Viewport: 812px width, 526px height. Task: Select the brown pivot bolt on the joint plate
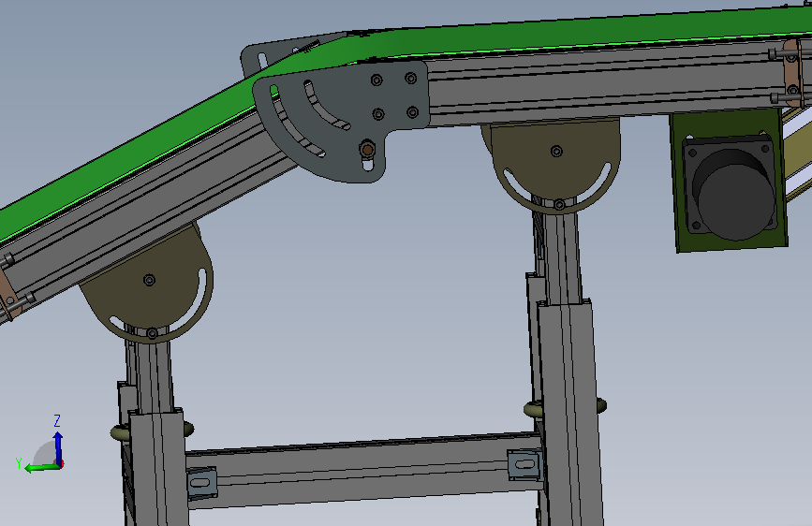tap(367, 150)
